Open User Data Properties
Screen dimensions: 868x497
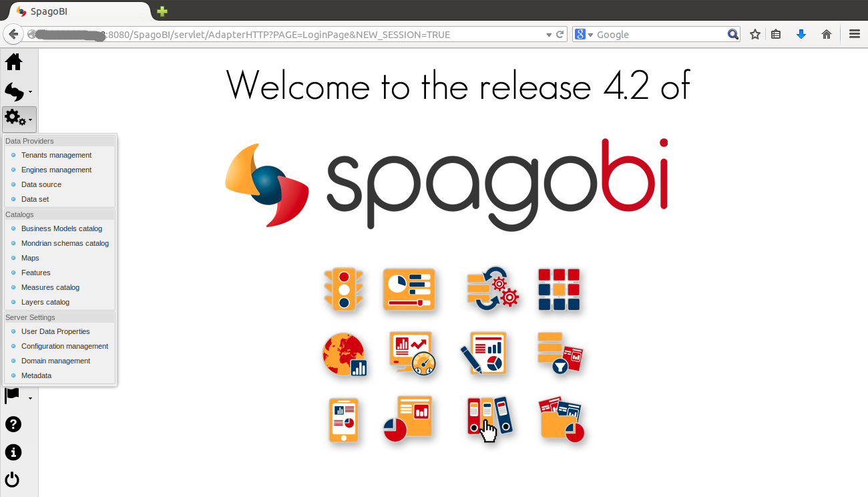coord(55,331)
